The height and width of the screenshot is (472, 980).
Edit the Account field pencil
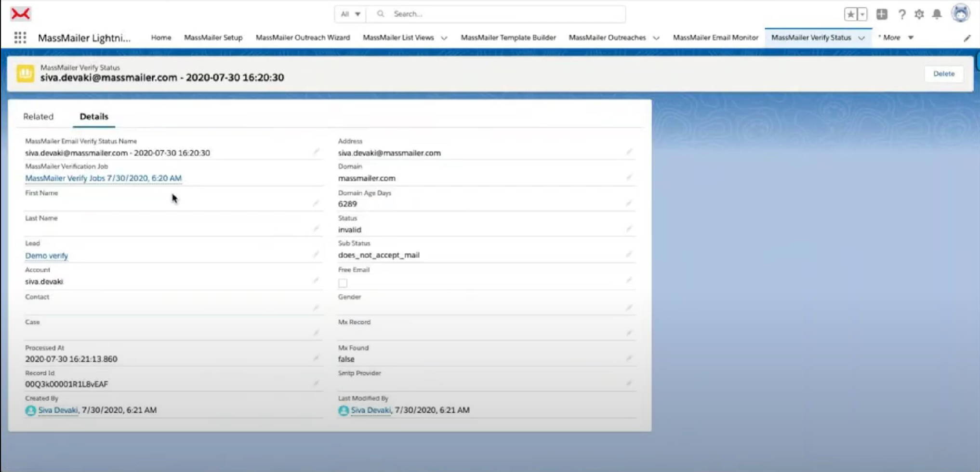coord(316,280)
